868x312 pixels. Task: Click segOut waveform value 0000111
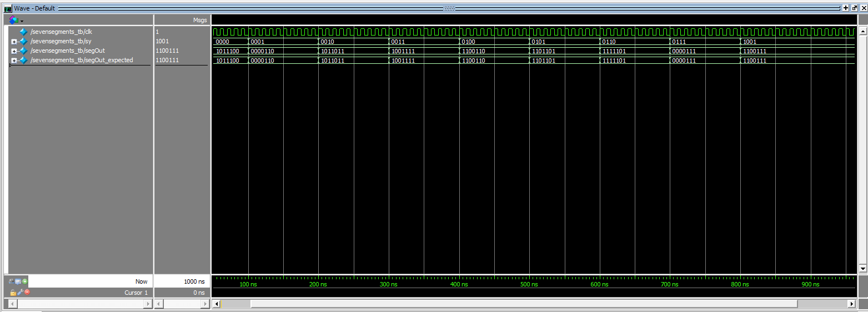684,51
